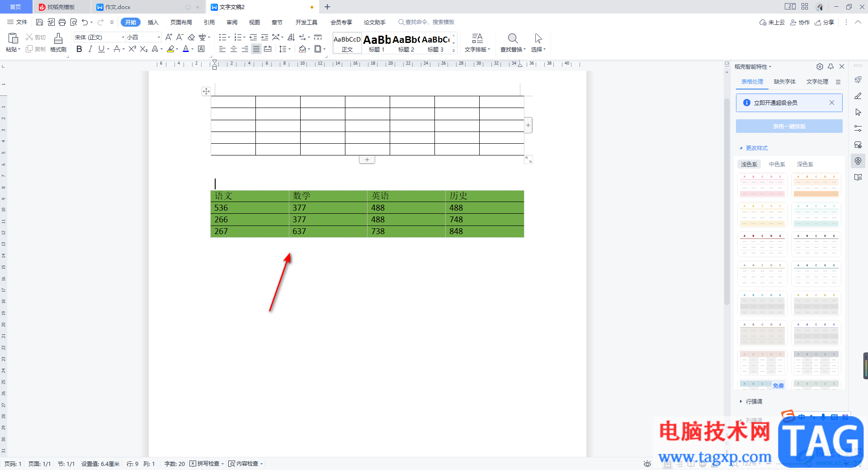Open Find and Replace (查找替换)
This screenshot has height=470, width=868.
point(513,43)
